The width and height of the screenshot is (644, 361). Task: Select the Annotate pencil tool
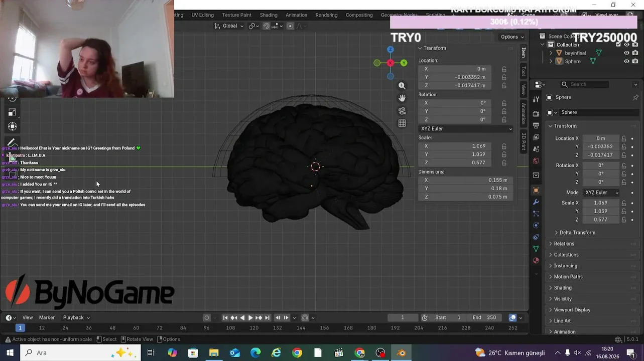click(13, 143)
